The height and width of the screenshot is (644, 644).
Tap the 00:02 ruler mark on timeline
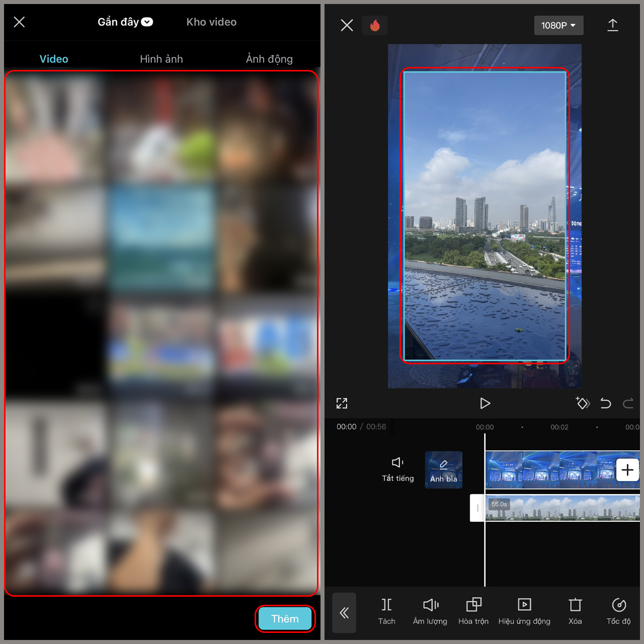point(559,427)
